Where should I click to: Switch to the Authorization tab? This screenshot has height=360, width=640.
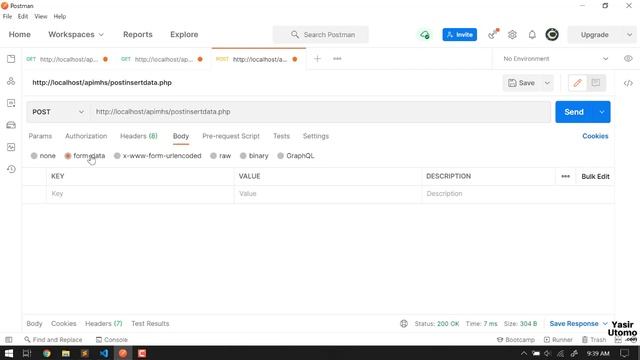(x=86, y=136)
